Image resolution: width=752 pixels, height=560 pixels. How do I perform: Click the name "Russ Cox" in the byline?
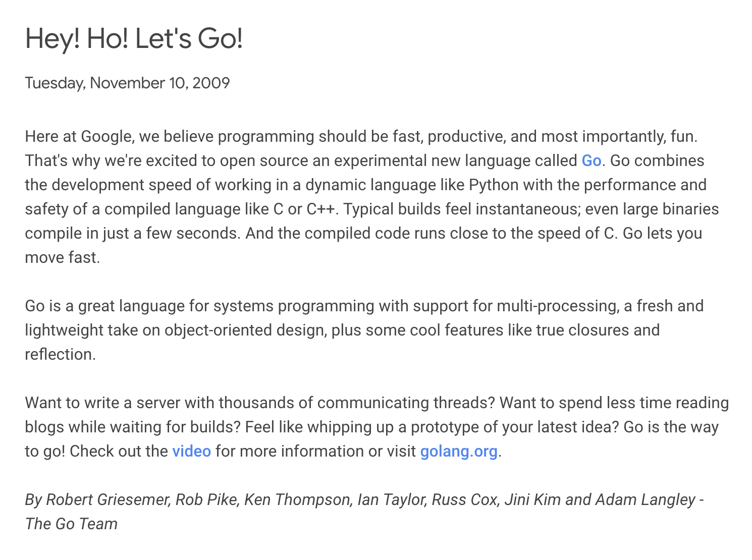coord(464,500)
